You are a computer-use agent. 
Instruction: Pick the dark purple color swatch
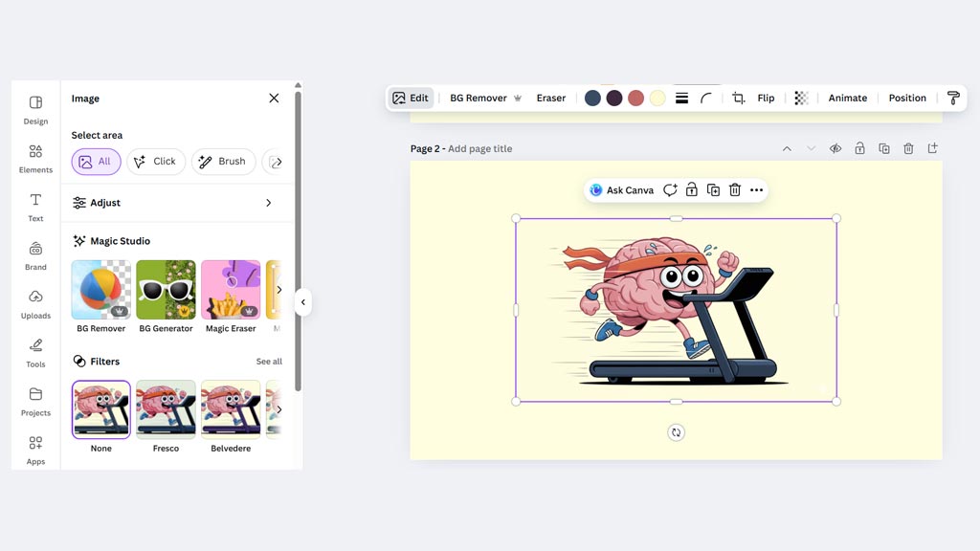pyautogui.click(x=614, y=99)
